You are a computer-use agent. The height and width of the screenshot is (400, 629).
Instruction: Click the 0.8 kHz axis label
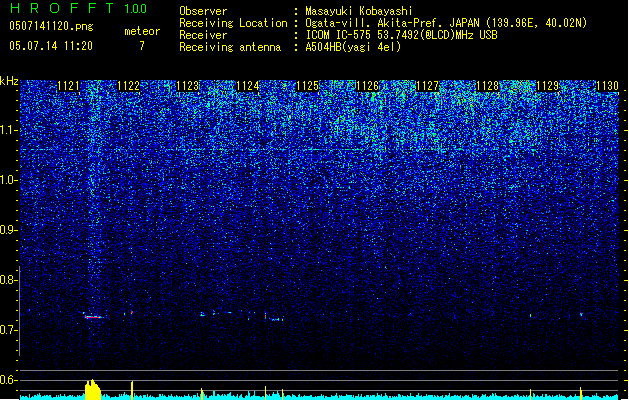tap(8, 280)
